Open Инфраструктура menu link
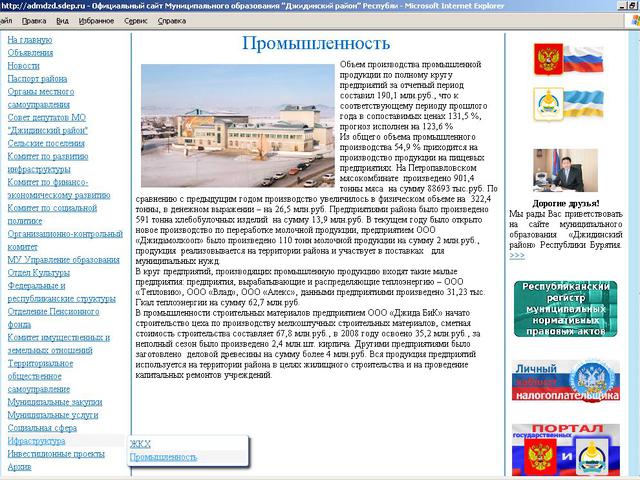 tap(36, 441)
